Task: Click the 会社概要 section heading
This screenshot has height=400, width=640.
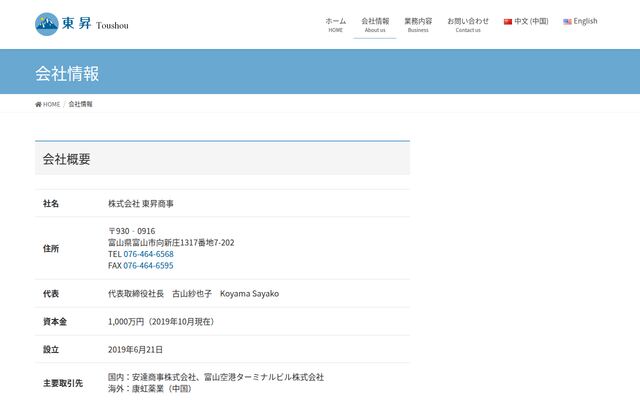Action: click(x=67, y=159)
